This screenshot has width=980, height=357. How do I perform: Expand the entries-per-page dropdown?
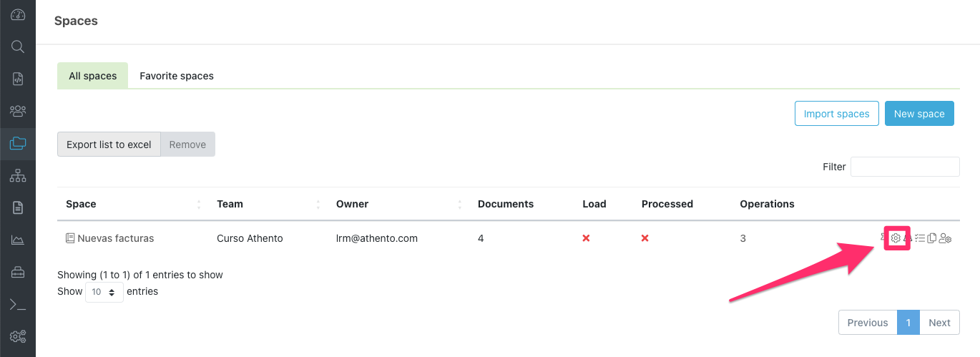tap(104, 292)
